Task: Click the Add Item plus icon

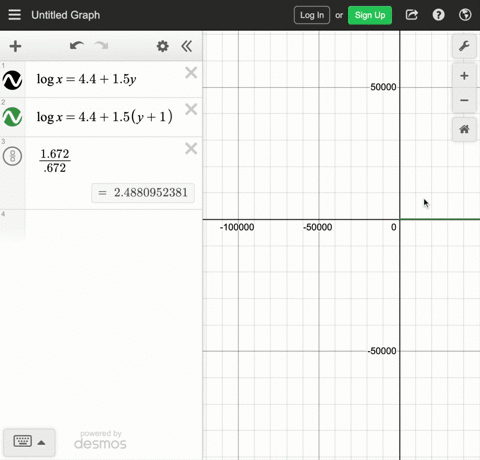Action: (x=15, y=46)
